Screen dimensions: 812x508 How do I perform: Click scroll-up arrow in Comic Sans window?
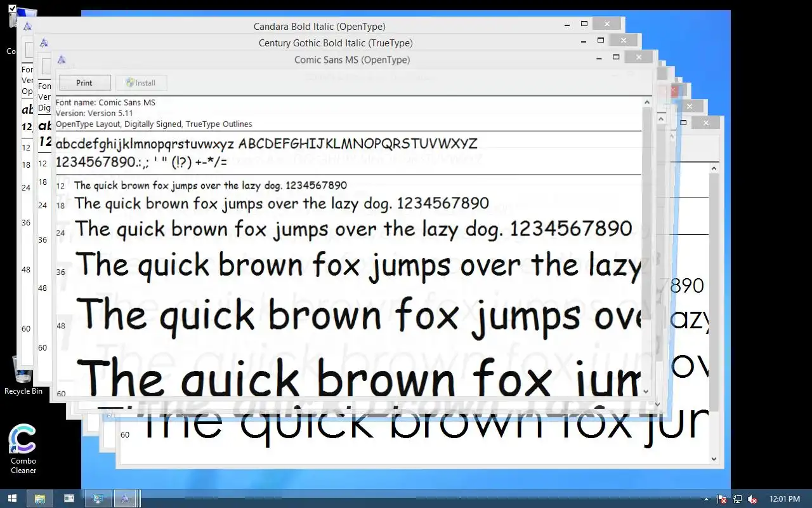pos(647,102)
